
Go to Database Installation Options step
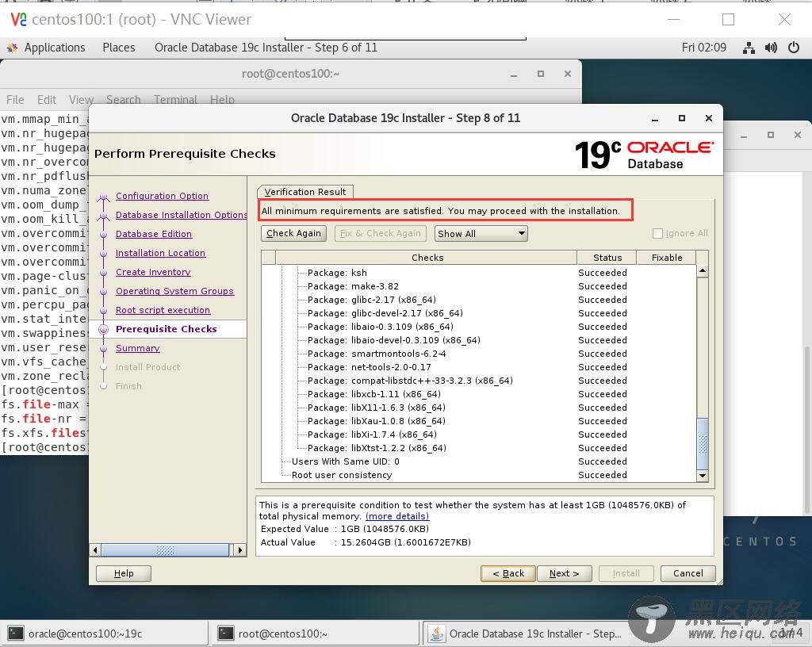(181, 215)
